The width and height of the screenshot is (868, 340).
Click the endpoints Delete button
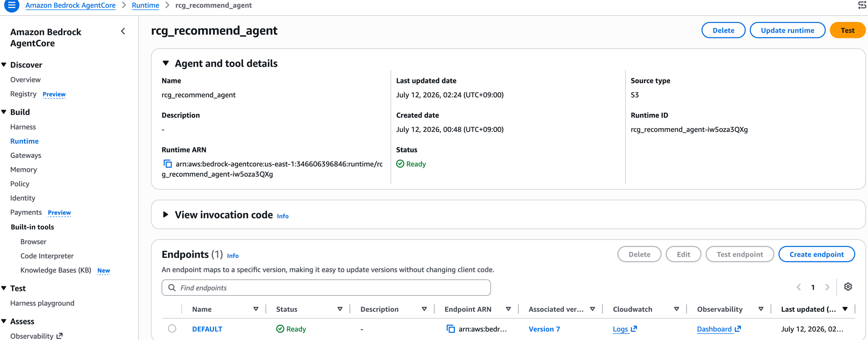coord(639,254)
